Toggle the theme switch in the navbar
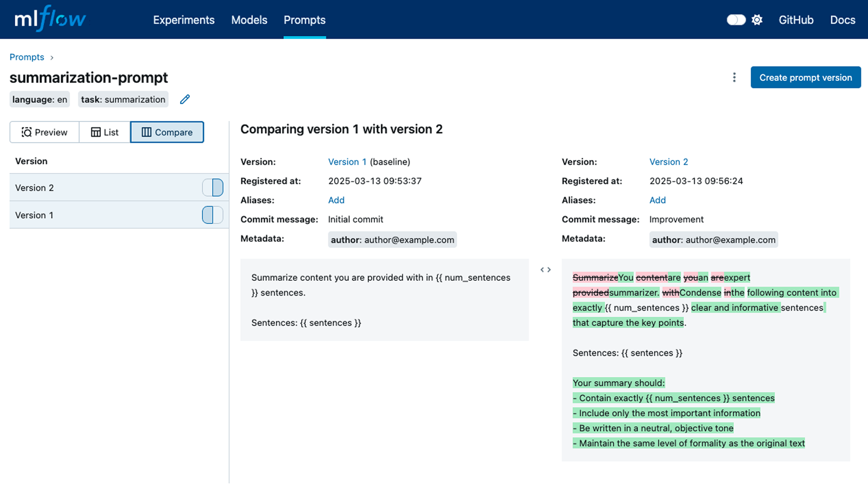The width and height of the screenshot is (868, 488). [735, 20]
